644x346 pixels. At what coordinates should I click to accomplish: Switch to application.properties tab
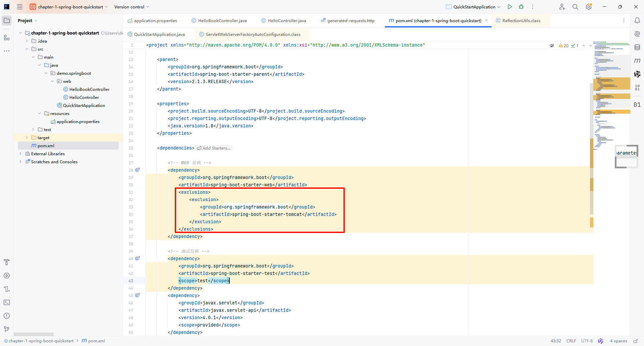(x=152, y=20)
